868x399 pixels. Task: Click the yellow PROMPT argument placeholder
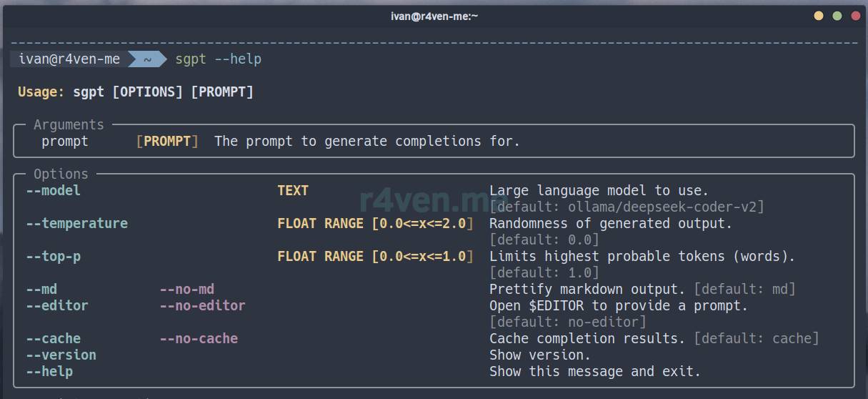pyautogui.click(x=167, y=141)
